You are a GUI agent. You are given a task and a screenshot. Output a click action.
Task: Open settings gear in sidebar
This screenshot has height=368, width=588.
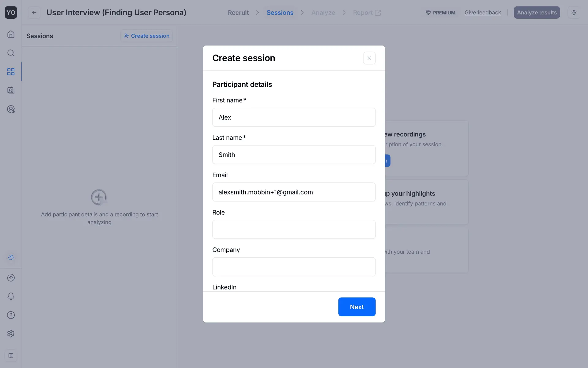click(x=11, y=334)
